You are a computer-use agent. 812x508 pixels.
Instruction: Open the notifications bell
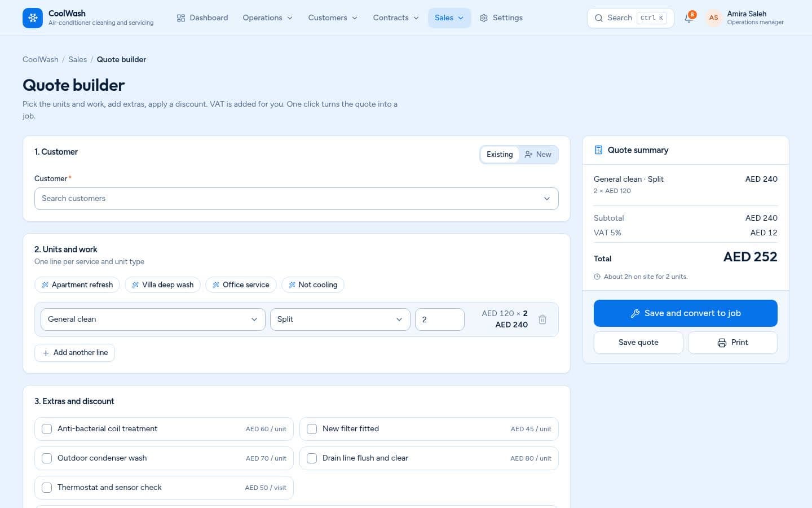coord(689,18)
